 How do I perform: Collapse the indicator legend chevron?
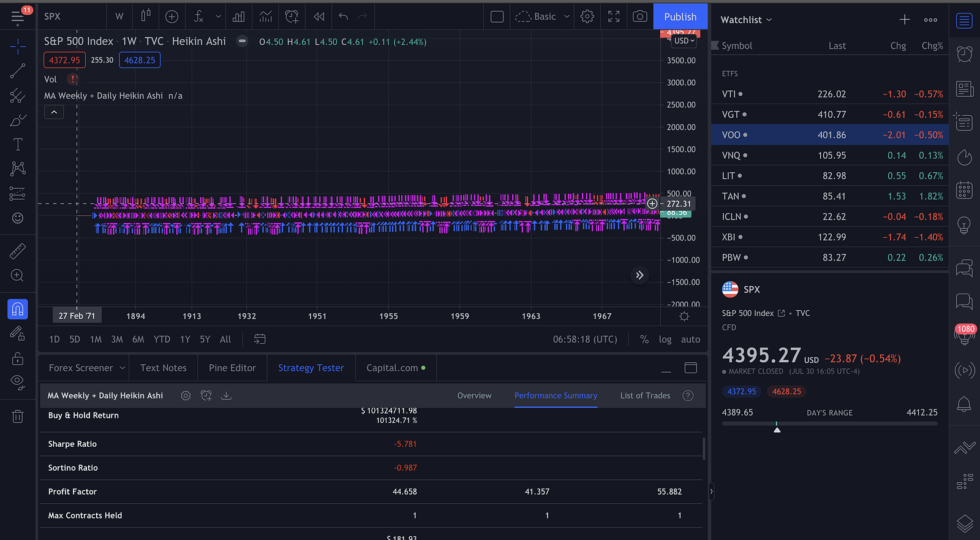(54, 112)
